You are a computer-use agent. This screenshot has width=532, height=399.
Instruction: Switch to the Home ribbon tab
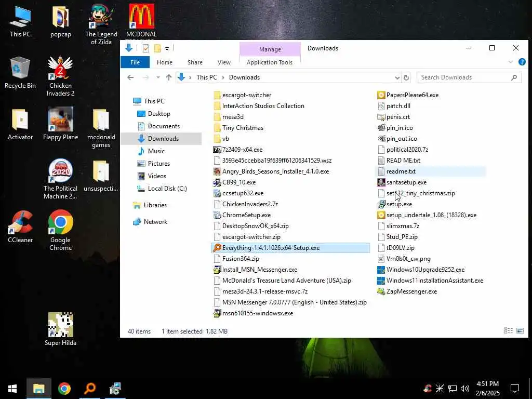point(165,62)
